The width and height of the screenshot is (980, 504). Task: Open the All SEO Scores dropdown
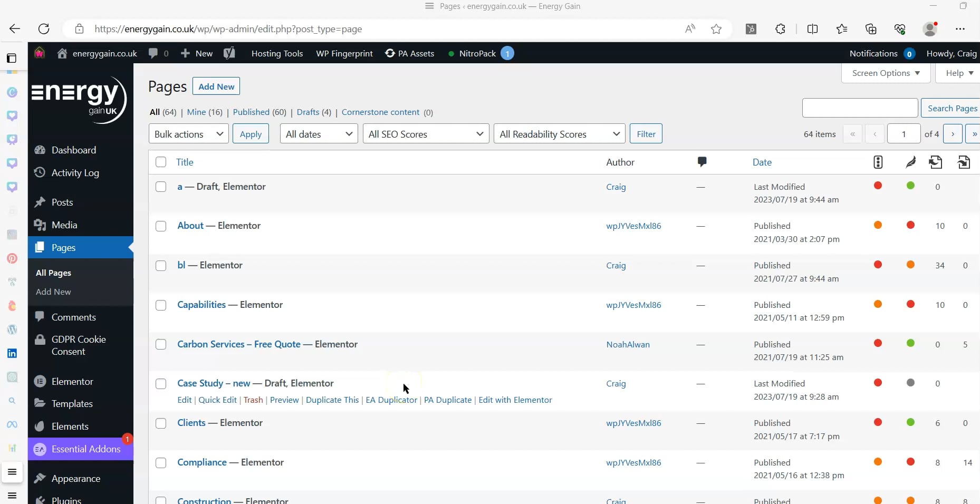click(425, 133)
